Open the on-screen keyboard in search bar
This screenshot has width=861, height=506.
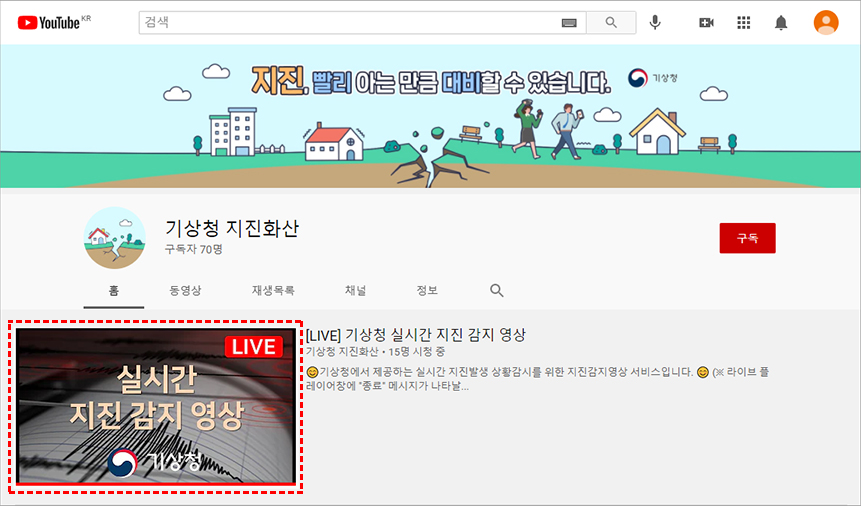tap(569, 22)
